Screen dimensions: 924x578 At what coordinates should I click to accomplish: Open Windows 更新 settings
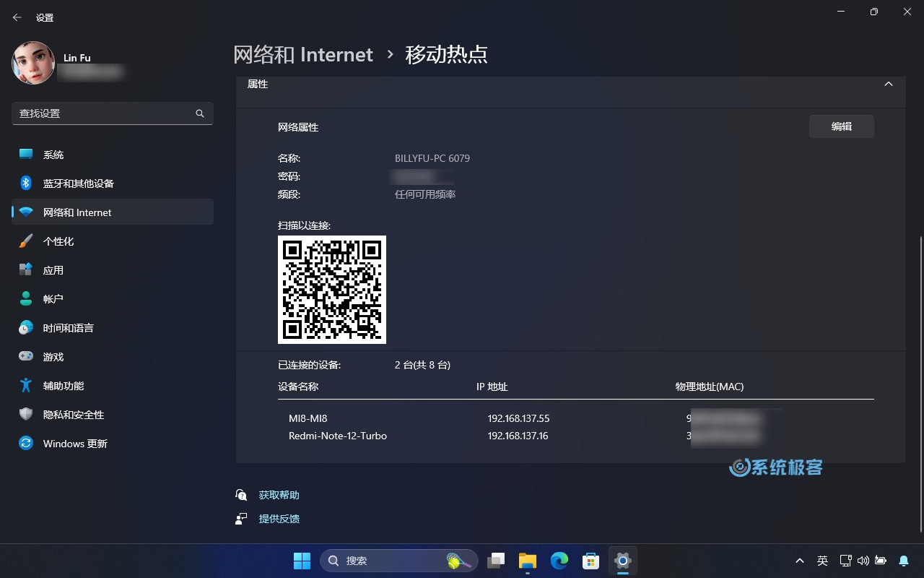click(x=113, y=444)
